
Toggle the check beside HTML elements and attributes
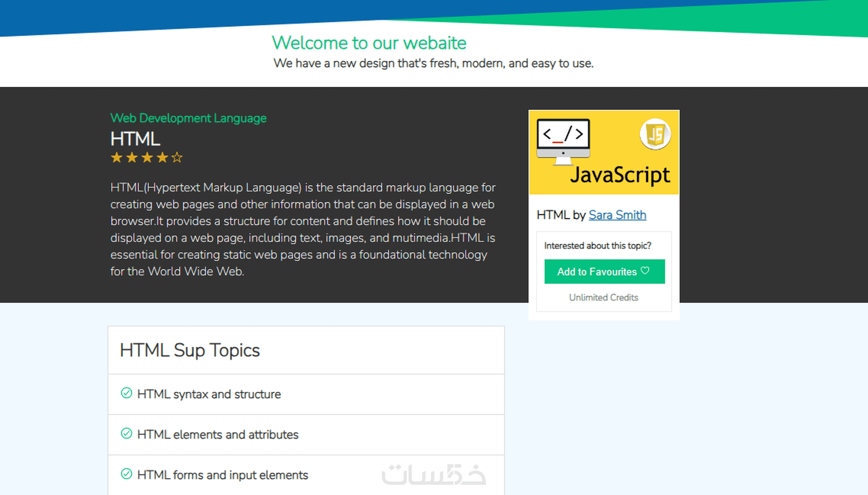126,433
